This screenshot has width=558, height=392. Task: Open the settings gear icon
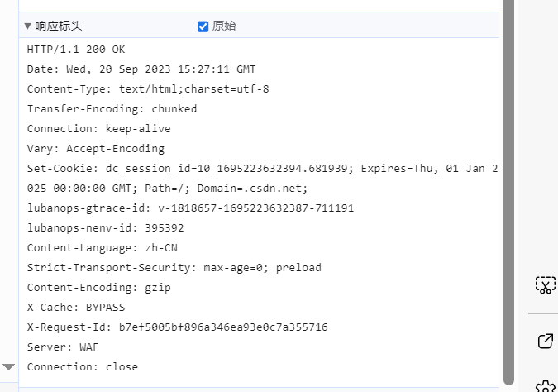coord(545,386)
